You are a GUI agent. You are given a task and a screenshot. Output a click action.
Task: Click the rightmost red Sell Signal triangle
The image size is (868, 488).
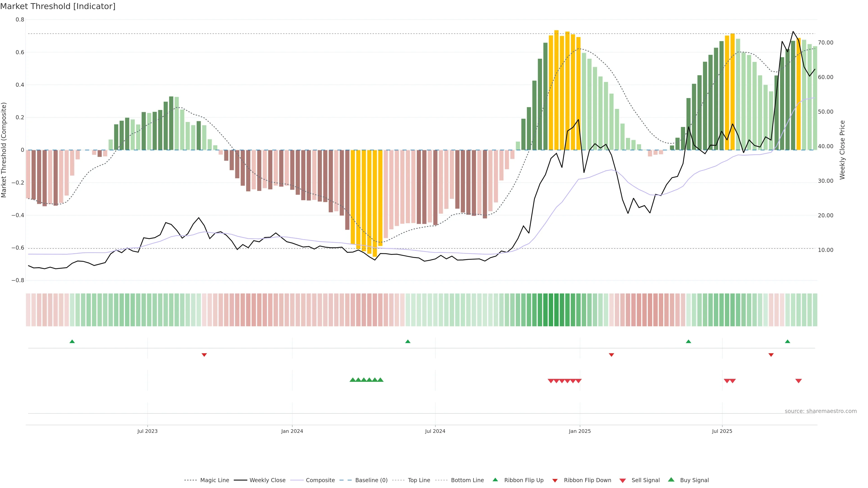pos(798,381)
